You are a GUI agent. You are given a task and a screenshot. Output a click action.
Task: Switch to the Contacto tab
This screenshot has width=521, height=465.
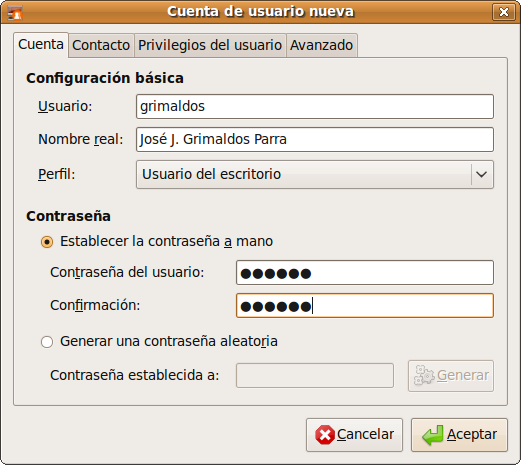101,45
